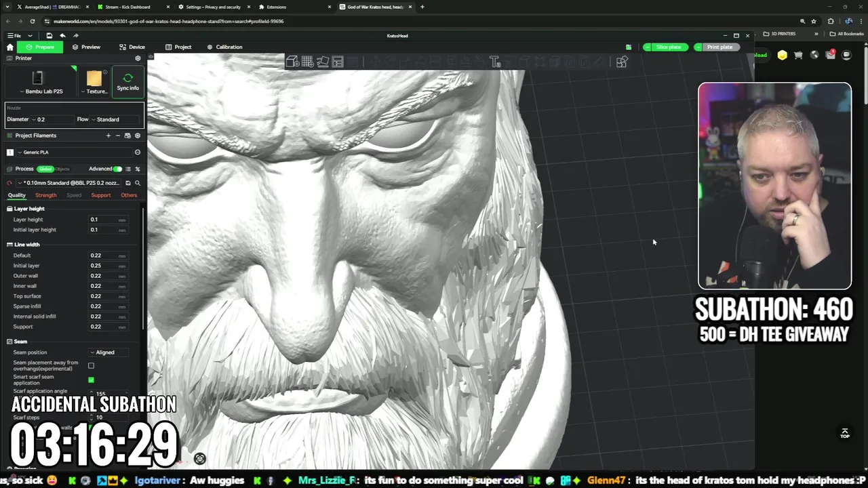Reset modified process preset red arrow
This screenshot has height=488, width=868.
[9, 183]
